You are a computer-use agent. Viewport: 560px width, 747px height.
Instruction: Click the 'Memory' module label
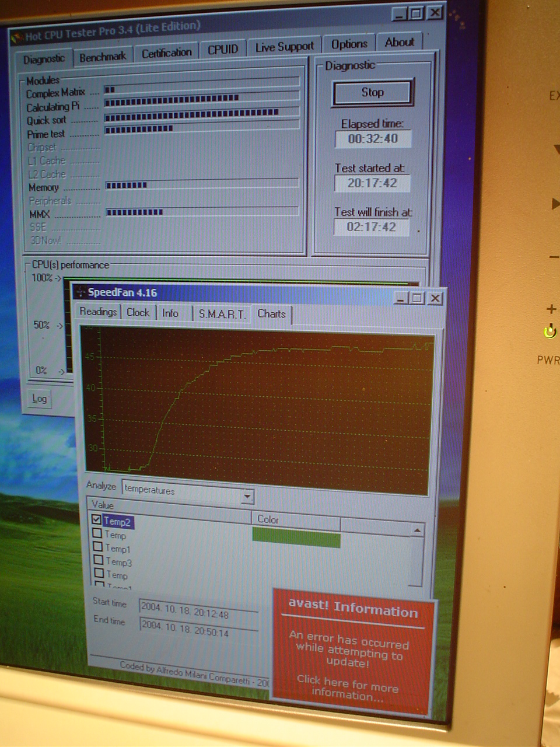pos(44,187)
